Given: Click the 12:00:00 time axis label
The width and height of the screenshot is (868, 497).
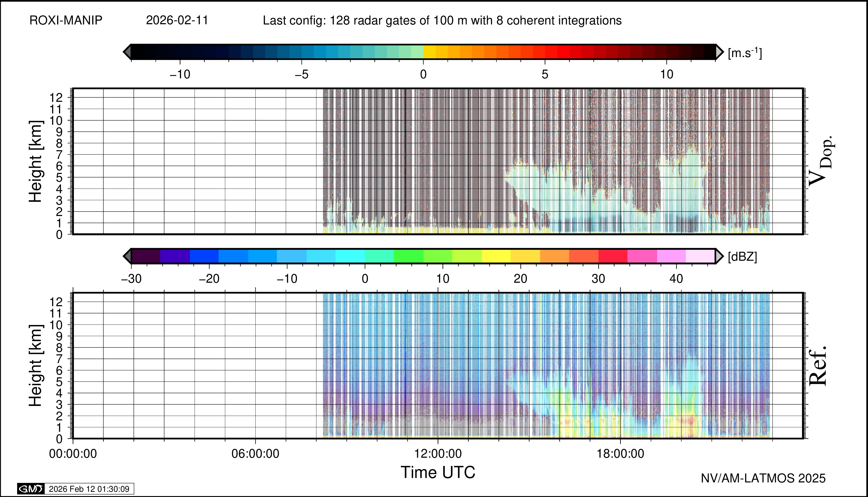Looking at the screenshot, I should click(x=438, y=454).
